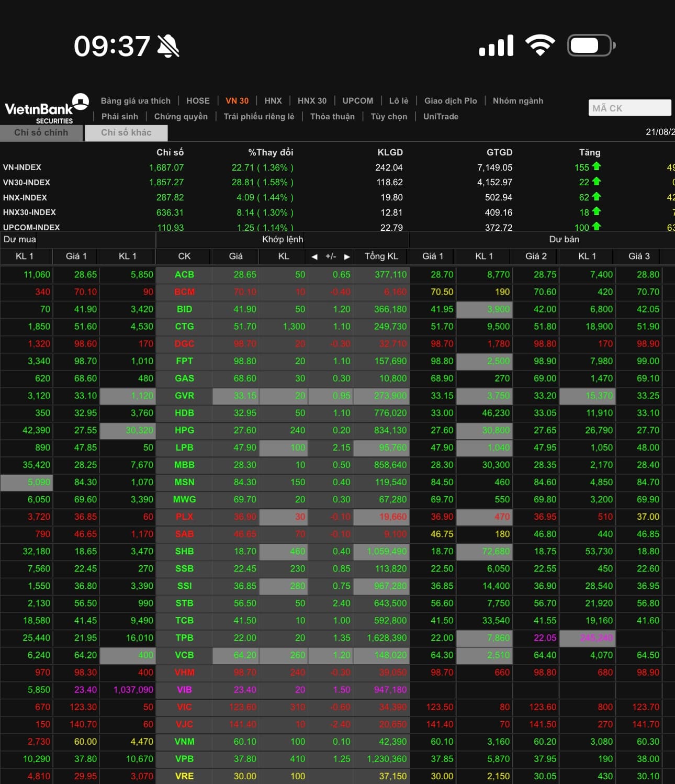Image resolution: width=675 pixels, height=784 pixels.
Task: Open the Phái sinh section
Action: [120, 116]
